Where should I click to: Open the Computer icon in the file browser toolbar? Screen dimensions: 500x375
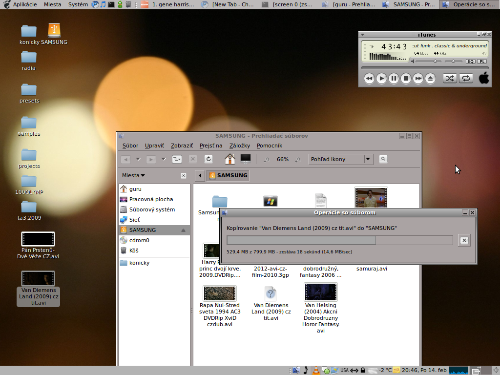tap(246, 159)
